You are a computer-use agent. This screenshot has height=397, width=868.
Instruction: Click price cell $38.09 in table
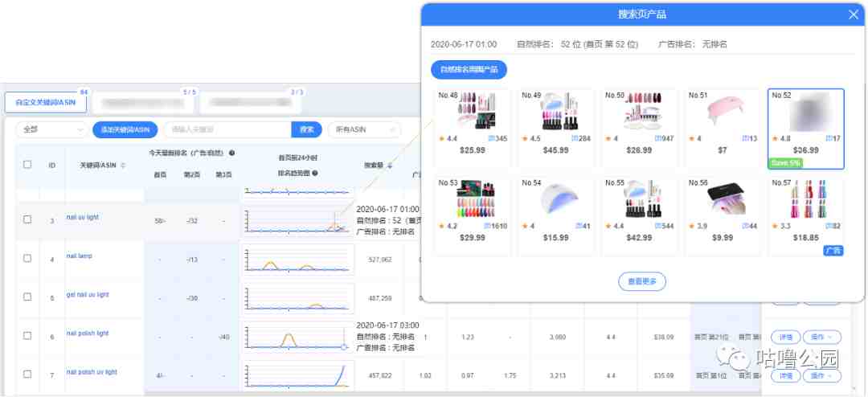pyautogui.click(x=664, y=337)
